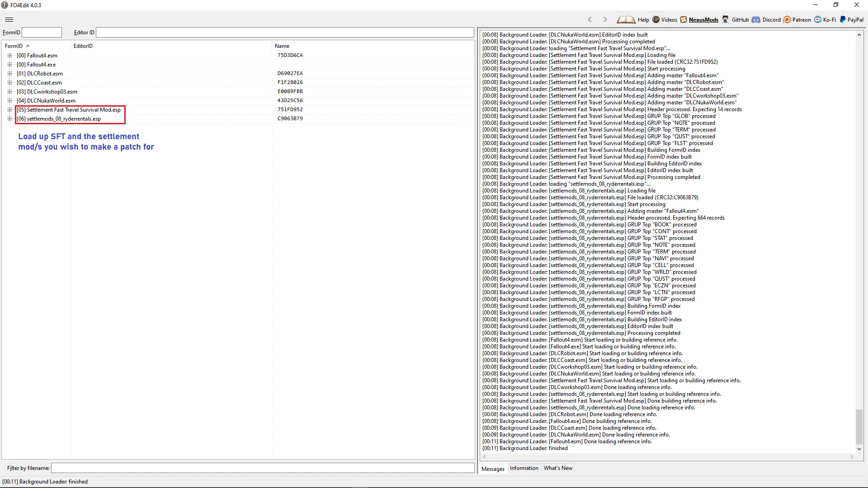
Task: Click the Ko-Fi cup icon
Action: (818, 19)
